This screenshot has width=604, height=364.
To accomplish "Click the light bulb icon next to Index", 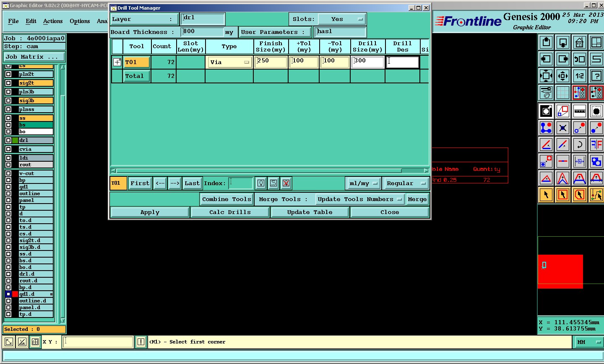I will pyautogui.click(x=261, y=183).
